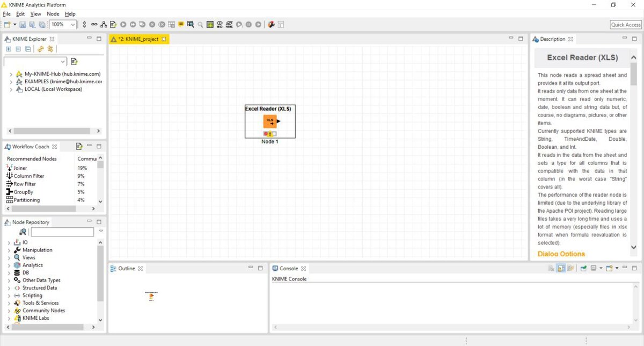The height and width of the screenshot is (346, 644).
Task: Click the KNIME Explorer synchronize icon
Action: point(50,49)
